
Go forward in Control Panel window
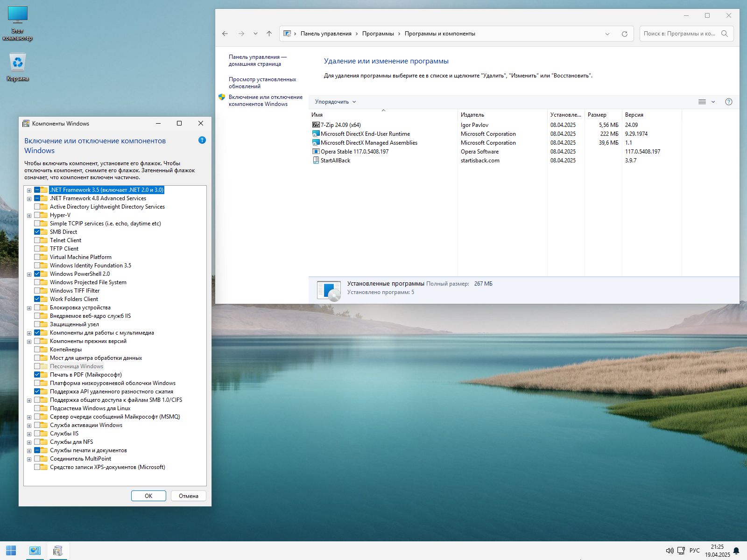[x=241, y=34]
